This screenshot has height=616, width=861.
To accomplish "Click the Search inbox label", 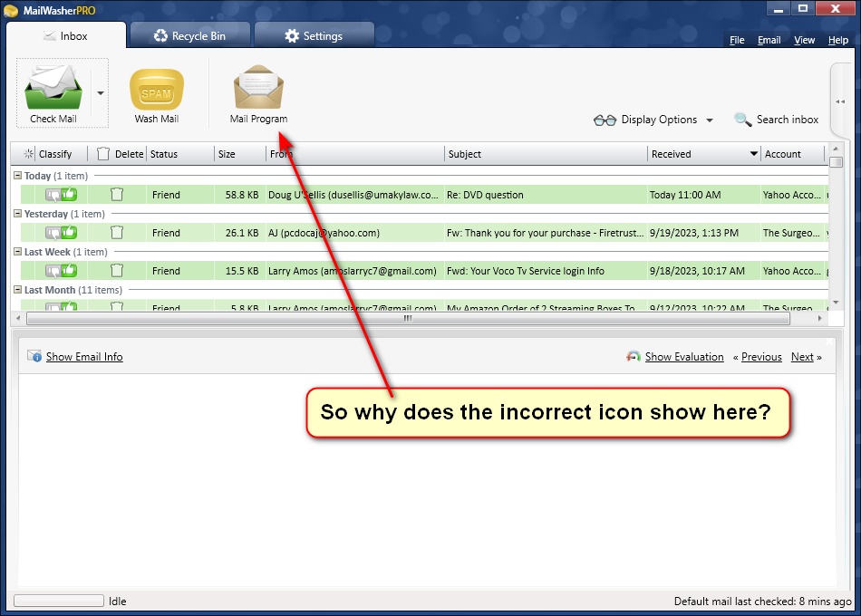I will [x=788, y=120].
